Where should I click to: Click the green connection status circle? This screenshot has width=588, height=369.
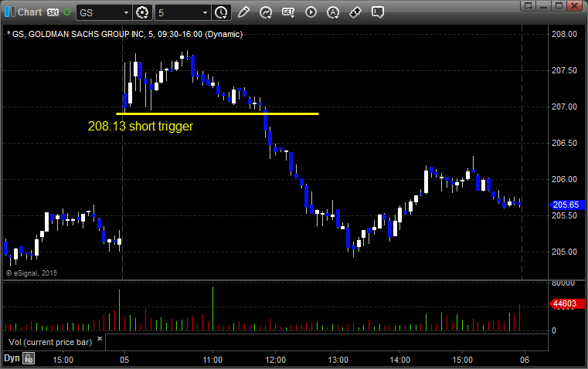click(66, 12)
